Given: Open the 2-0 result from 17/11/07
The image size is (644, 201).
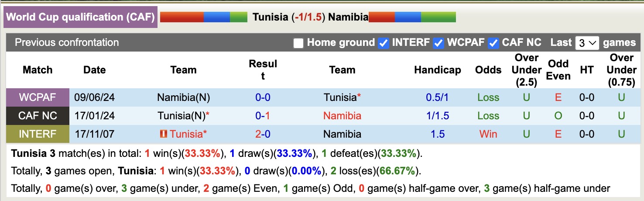Looking at the screenshot, I should tap(263, 134).
